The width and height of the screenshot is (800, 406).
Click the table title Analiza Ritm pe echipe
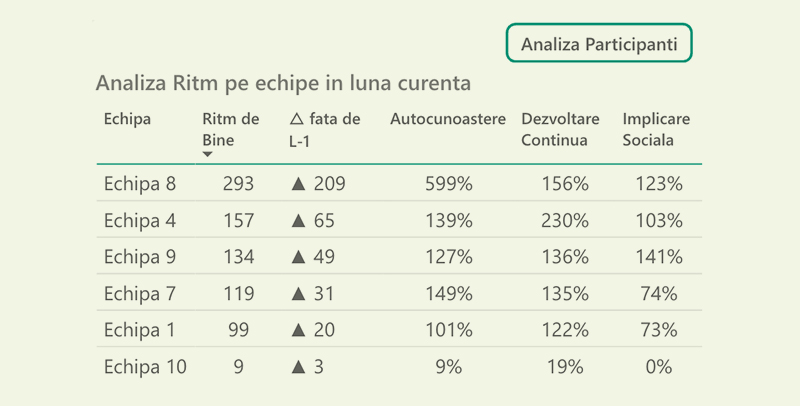(x=283, y=81)
